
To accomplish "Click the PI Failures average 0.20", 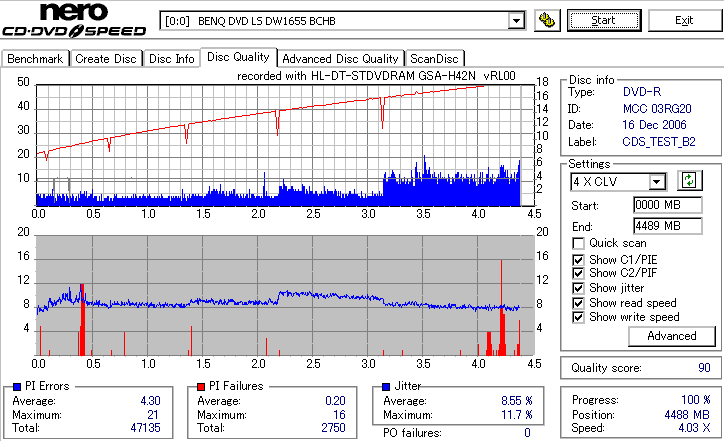I will (335, 401).
